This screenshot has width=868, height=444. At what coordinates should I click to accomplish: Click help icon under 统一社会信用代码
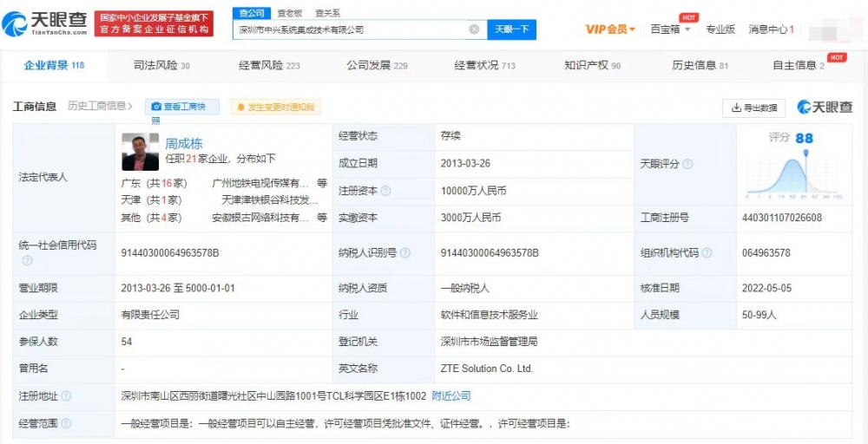tap(27, 260)
